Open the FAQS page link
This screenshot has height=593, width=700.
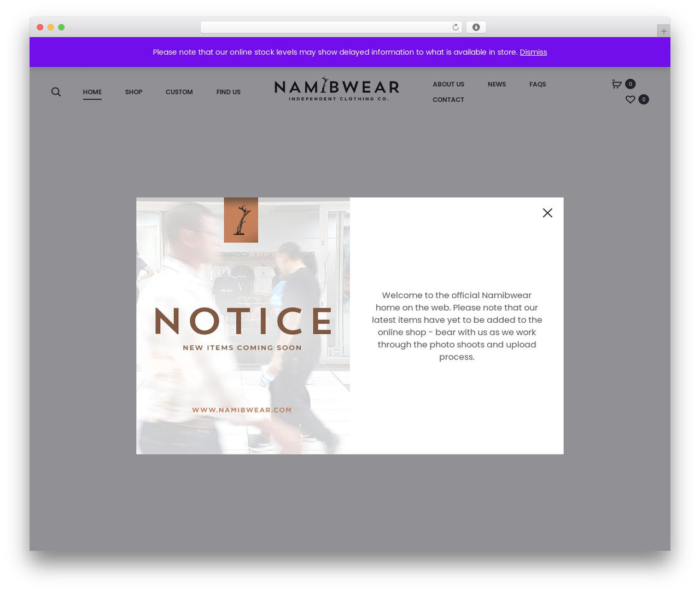coord(538,84)
